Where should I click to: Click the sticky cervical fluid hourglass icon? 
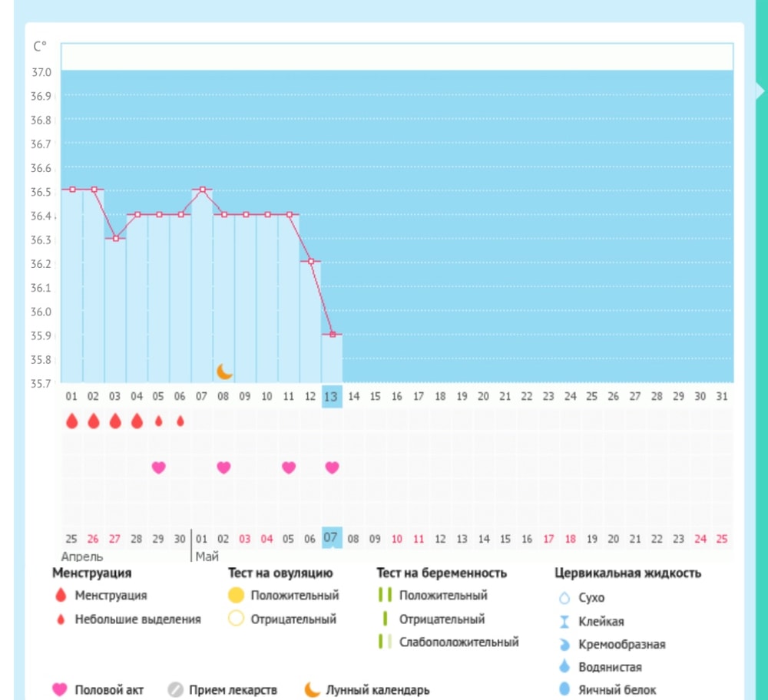pyautogui.click(x=564, y=622)
